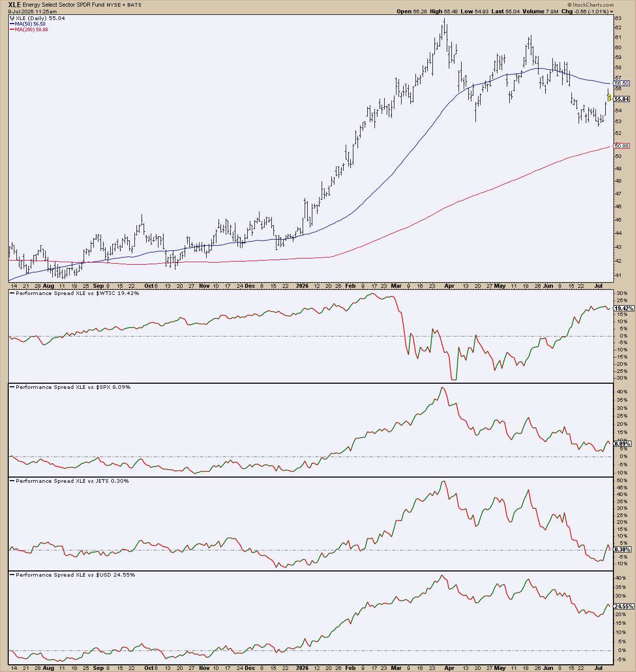636x672 pixels.
Task: Click the "MA(200) 50.88" legend entry
Action: coord(30,30)
